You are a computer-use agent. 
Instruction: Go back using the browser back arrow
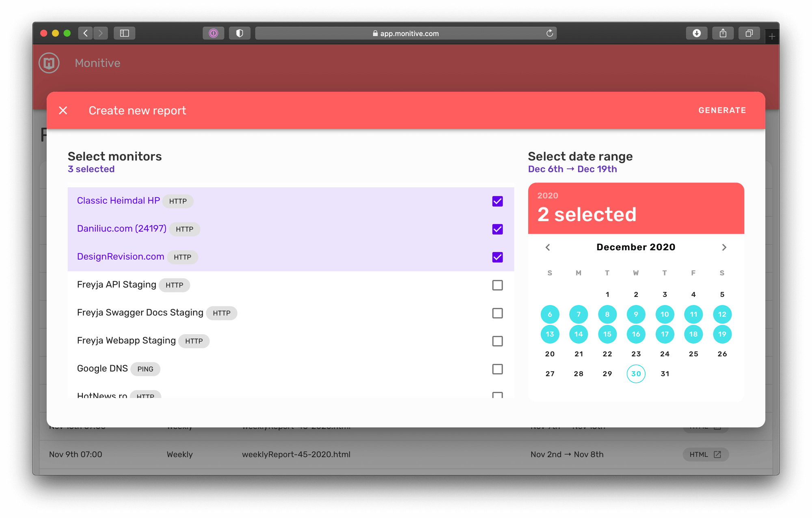[x=85, y=33]
